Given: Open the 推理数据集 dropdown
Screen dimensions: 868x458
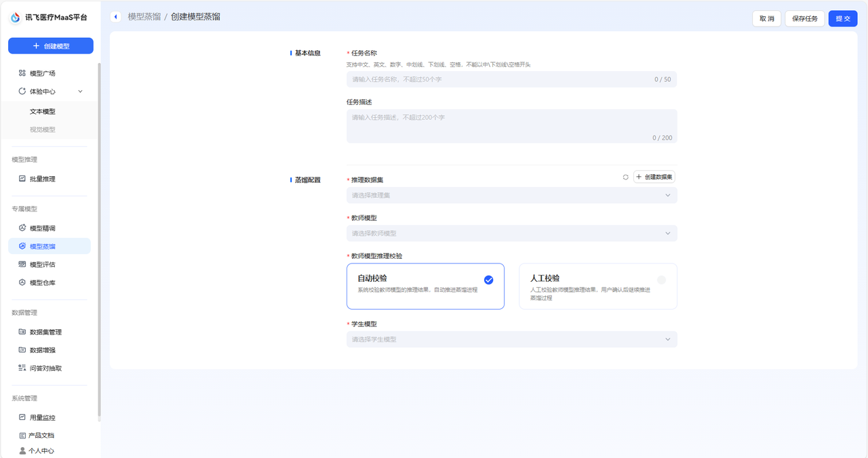Looking at the screenshot, I should (x=511, y=195).
